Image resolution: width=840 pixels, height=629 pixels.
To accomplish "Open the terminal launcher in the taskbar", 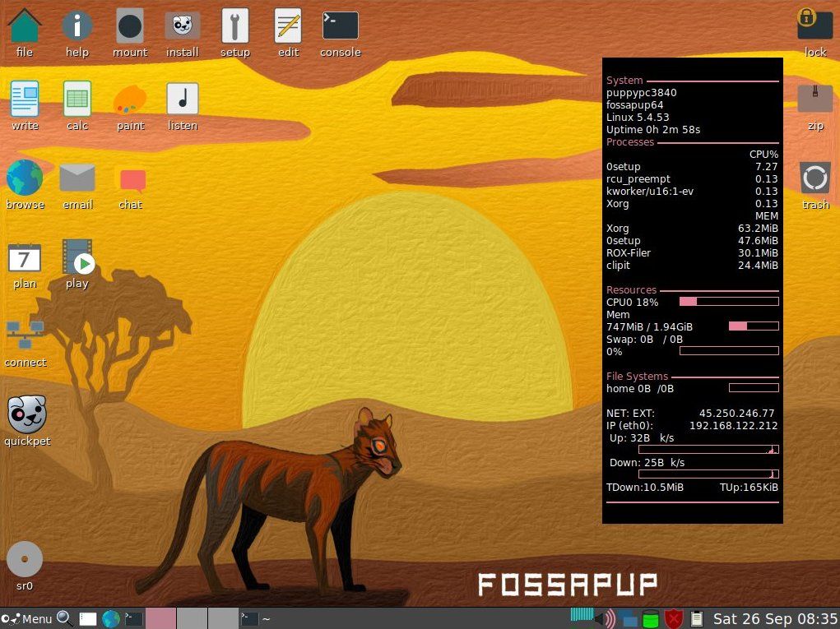I will pyautogui.click(x=133, y=619).
